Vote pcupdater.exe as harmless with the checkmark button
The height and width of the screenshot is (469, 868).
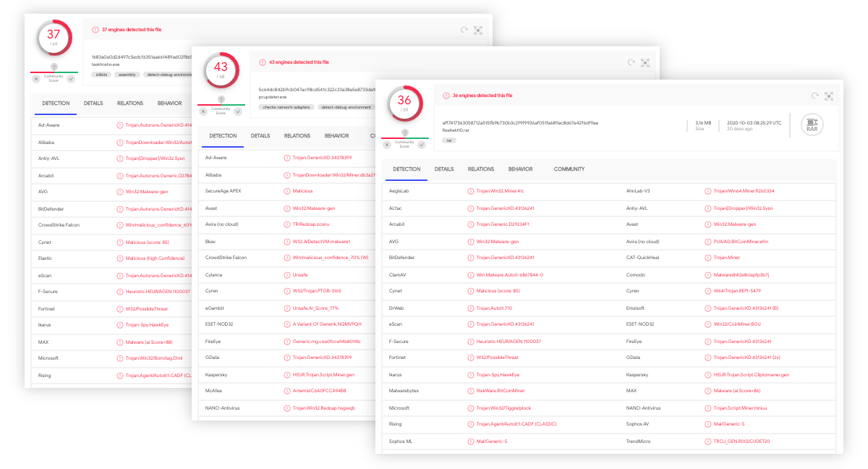point(238,111)
